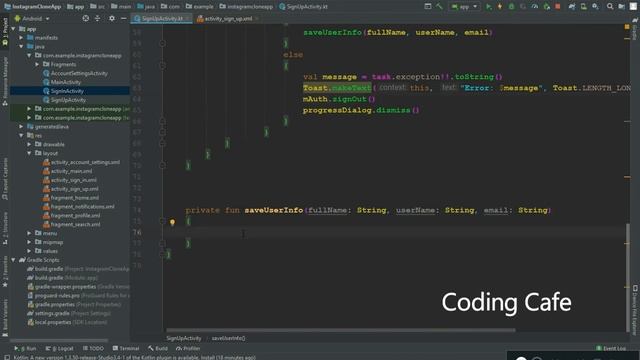Run the app with the green play icon

[x=489, y=7]
